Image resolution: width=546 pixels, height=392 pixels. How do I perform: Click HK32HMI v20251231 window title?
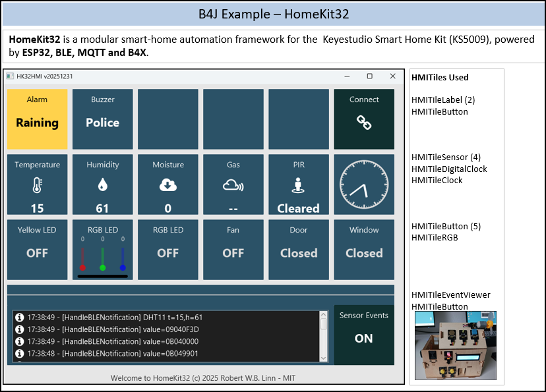point(45,76)
